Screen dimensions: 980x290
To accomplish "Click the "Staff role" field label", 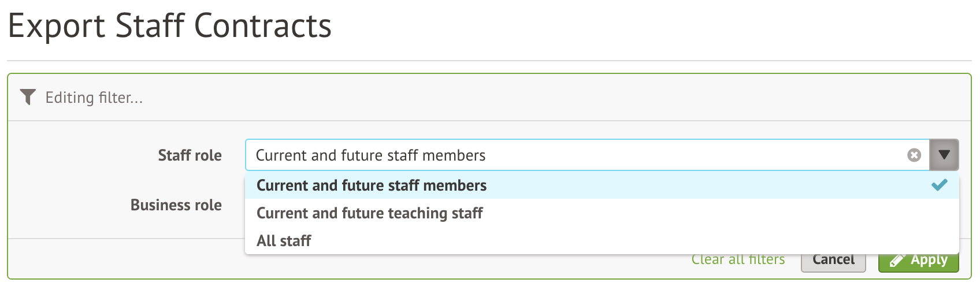I will (x=190, y=155).
